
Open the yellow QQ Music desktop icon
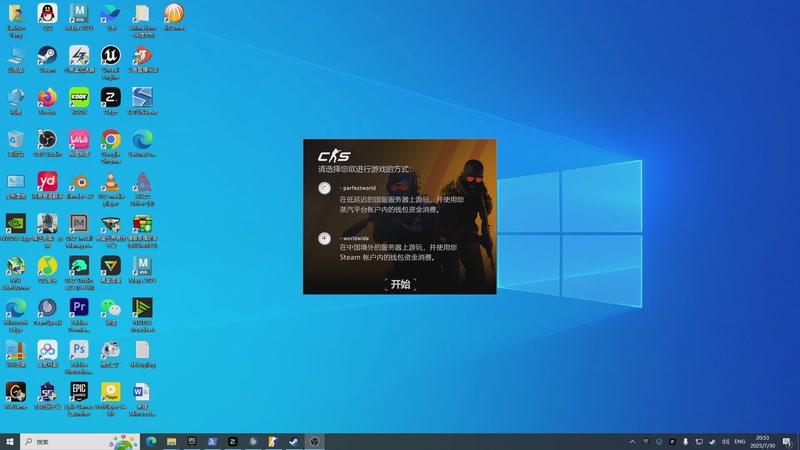pos(47,269)
